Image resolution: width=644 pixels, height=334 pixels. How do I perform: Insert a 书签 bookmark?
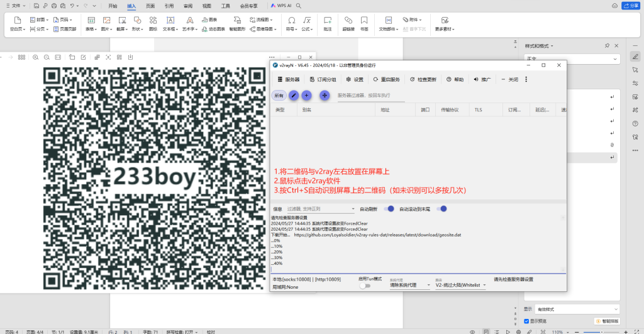pyautogui.click(x=364, y=24)
